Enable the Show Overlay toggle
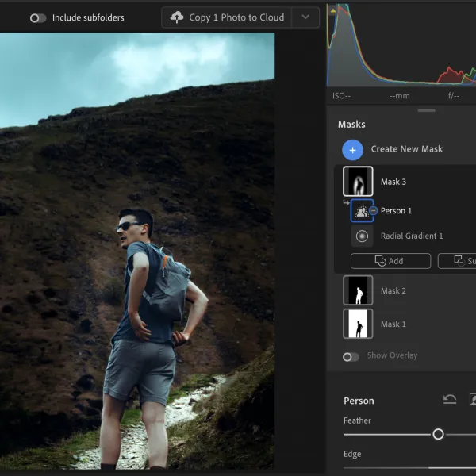This screenshot has width=476, height=476. click(351, 357)
